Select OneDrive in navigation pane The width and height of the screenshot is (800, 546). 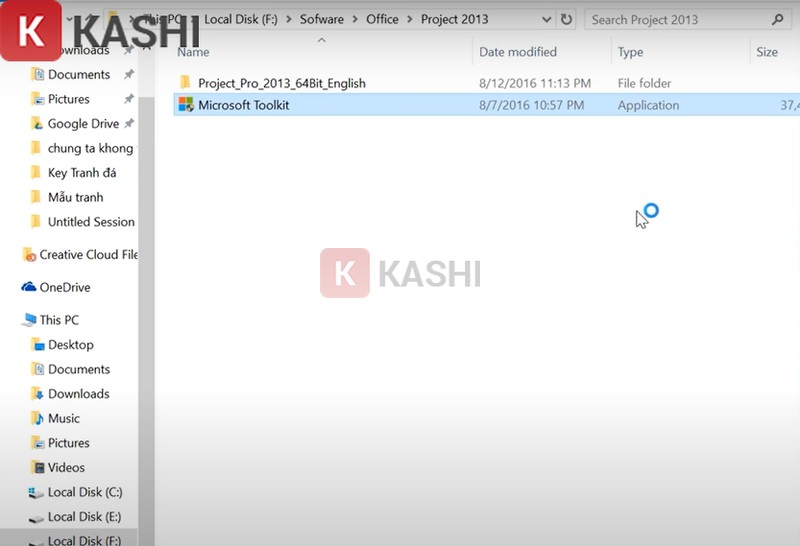65,287
